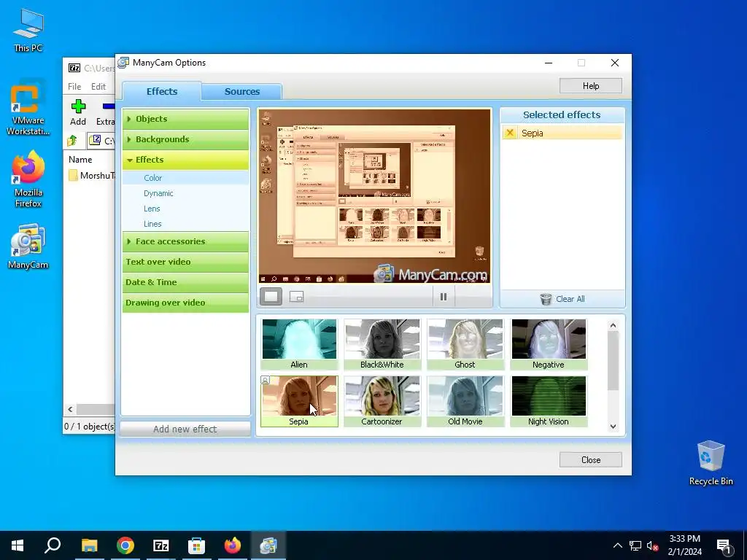Switch to 7-Zip from taskbar
This screenshot has height=560, width=747.
tap(161, 545)
